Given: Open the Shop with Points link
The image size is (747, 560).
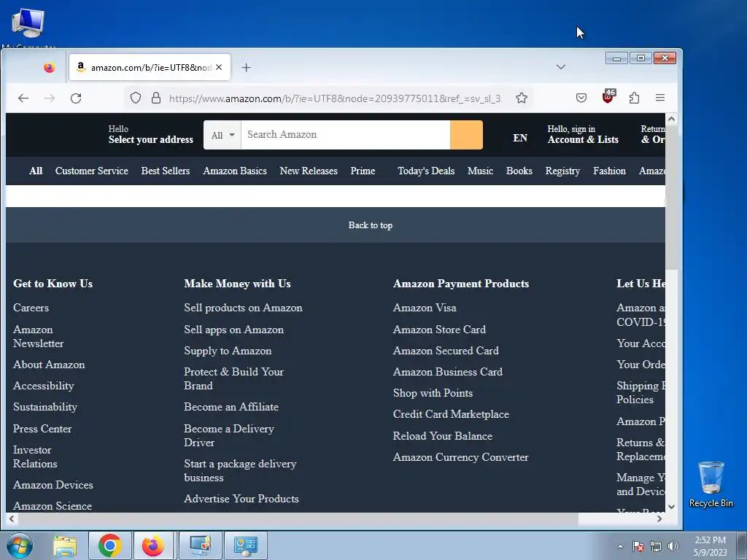Looking at the screenshot, I should pos(433,393).
